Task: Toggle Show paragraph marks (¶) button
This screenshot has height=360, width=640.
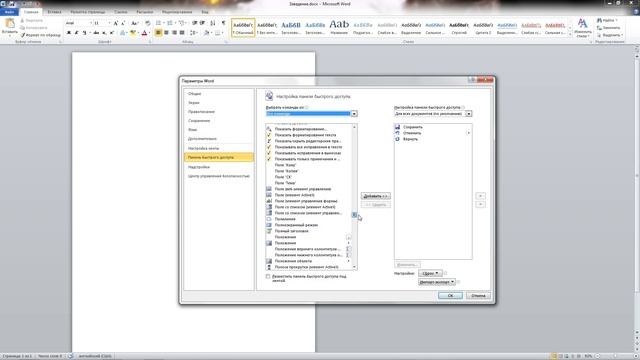Action: [223, 23]
